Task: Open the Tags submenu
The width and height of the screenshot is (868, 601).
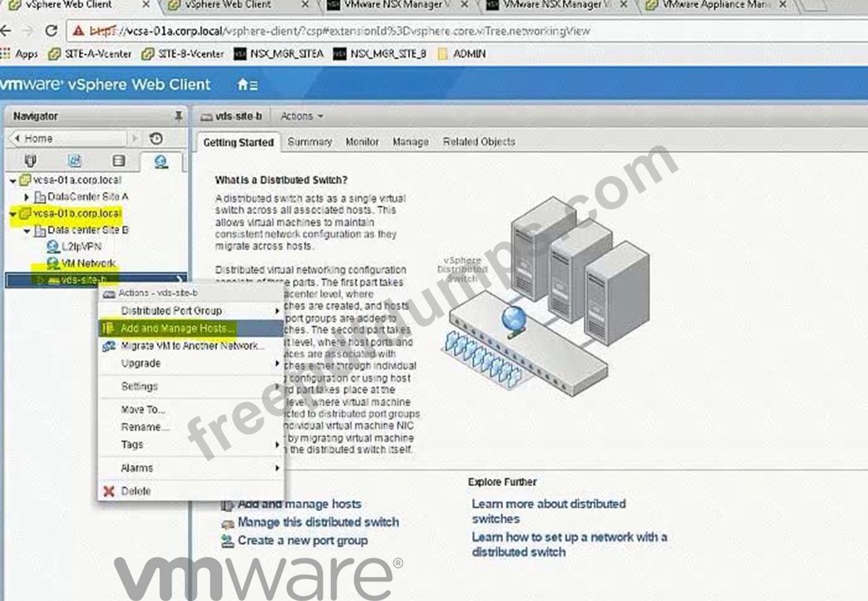Action: pyautogui.click(x=191, y=445)
